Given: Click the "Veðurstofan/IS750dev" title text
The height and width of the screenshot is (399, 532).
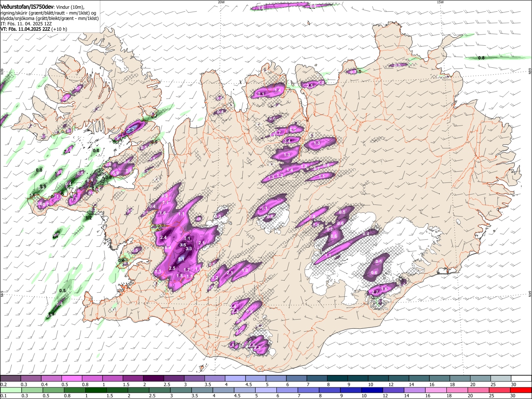Looking at the screenshot, I should tap(27, 7).
